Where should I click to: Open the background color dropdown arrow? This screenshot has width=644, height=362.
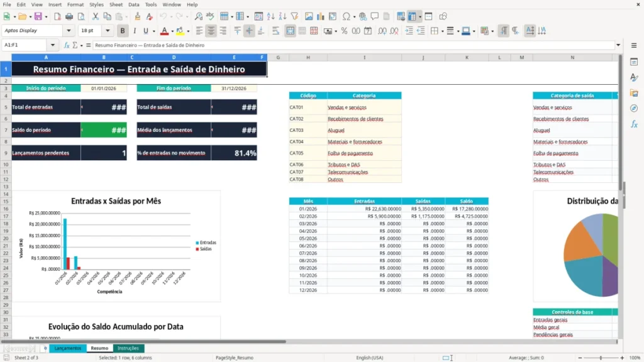pos(188,31)
